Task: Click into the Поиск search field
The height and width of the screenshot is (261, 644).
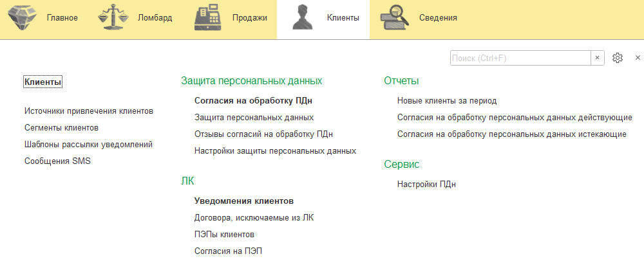Action: click(x=520, y=58)
